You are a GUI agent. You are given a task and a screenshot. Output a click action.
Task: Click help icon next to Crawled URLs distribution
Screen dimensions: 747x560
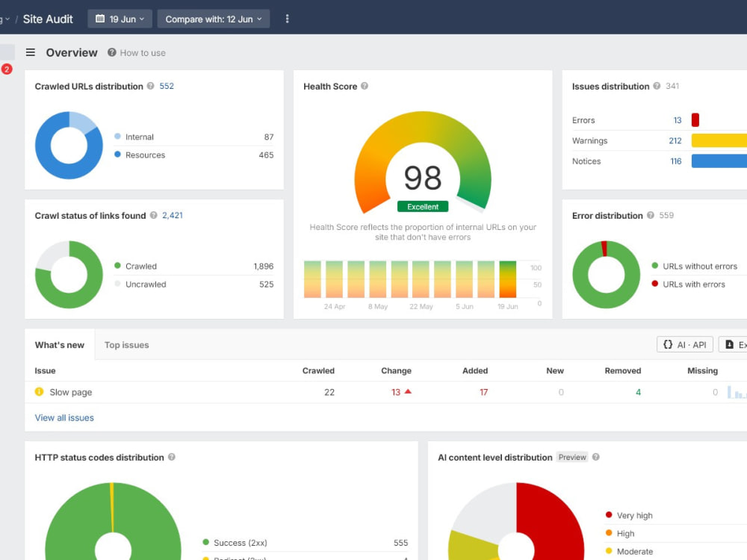(151, 86)
